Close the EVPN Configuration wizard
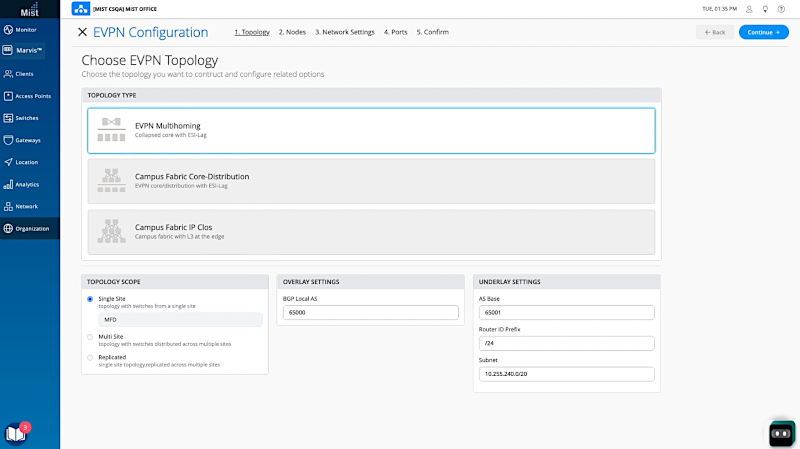The width and height of the screenshot is (800, 449). point(82,32)
